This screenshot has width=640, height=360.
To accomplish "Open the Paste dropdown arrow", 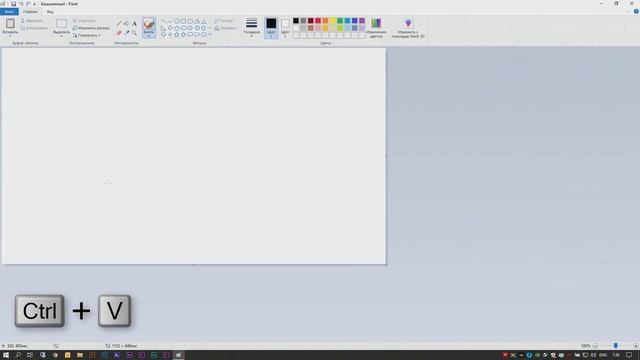I will (x=10, y=36).
